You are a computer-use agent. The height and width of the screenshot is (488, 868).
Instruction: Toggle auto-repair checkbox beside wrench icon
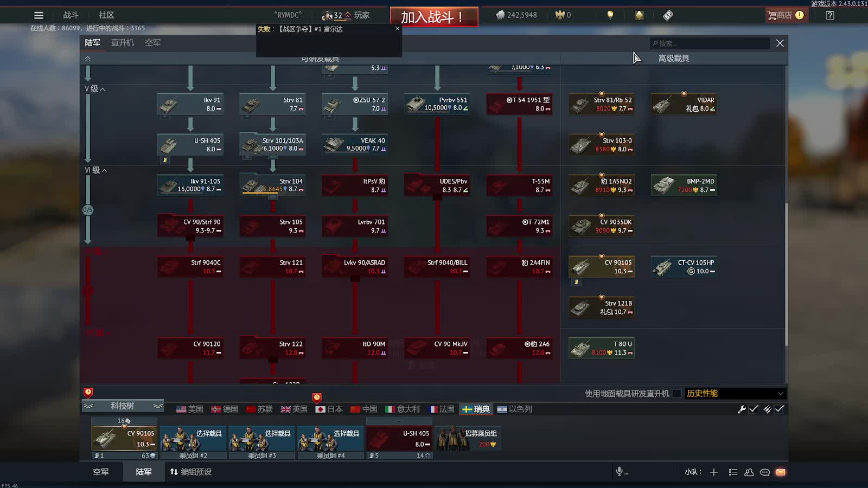[754, 409]
